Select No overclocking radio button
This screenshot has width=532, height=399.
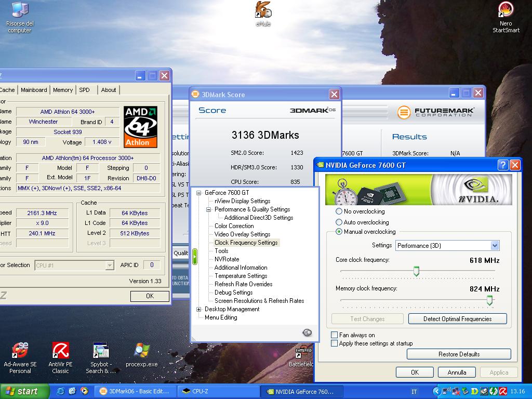[x=339, y=211]
